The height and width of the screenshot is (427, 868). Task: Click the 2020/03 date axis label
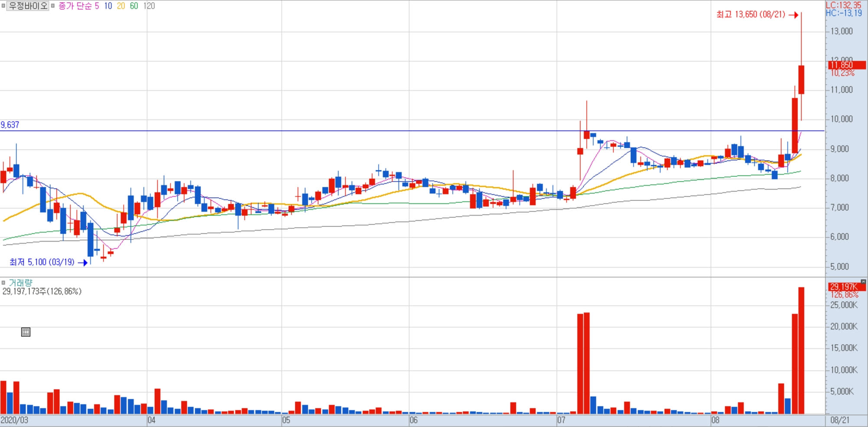(x=14, y=420)
